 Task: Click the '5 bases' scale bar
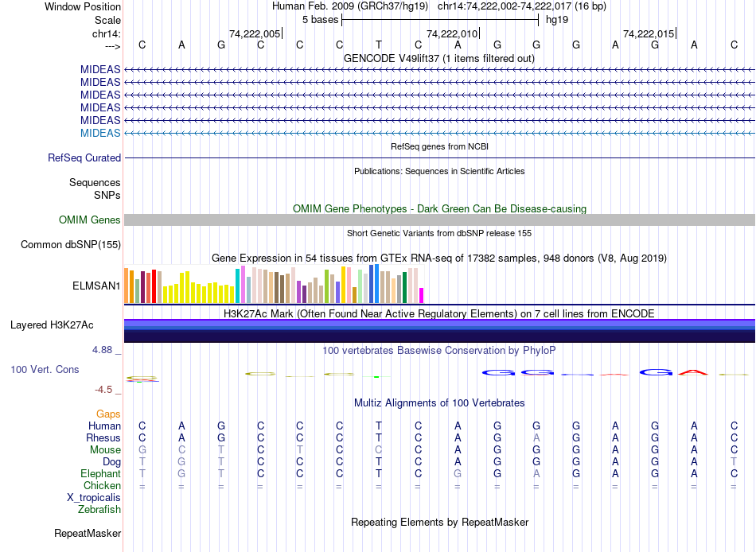[x=440, y=20]
